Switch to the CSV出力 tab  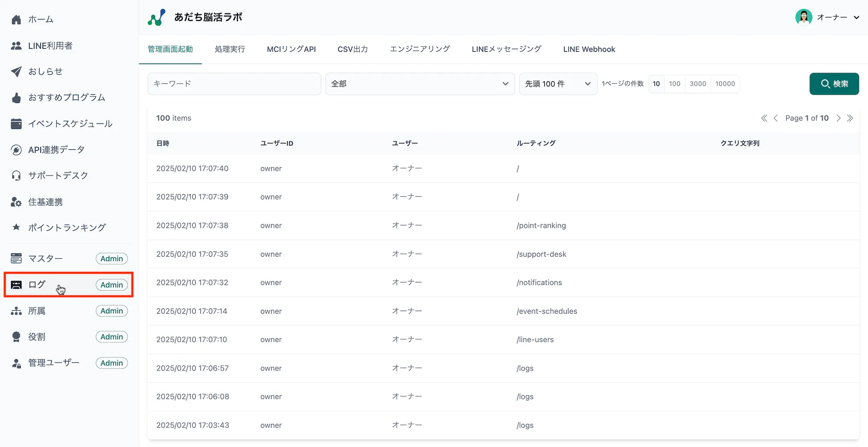click(x=352, y=50)
